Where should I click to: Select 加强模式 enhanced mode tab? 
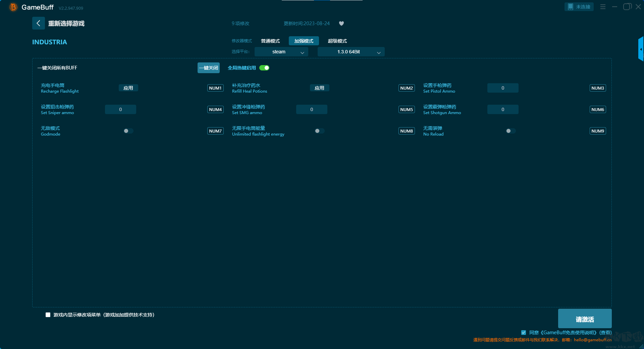304,41
